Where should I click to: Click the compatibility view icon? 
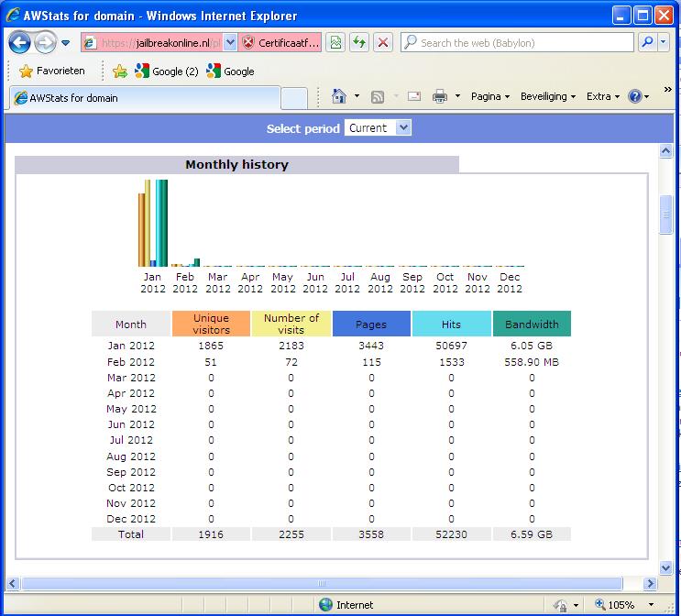pyautogui.click(x=335, y=42)
